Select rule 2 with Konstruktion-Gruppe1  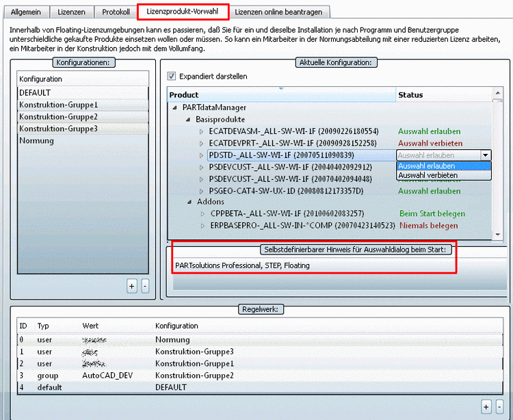pyautogui.click(x=260, y=364)
